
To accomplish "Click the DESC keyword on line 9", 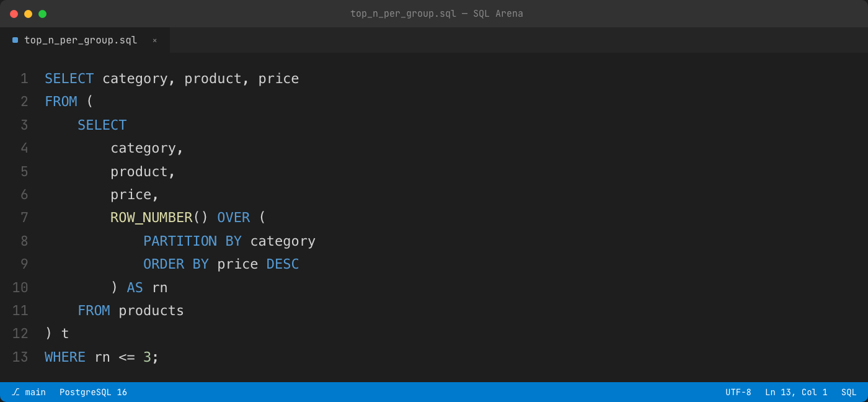I will pyautogui.click(x=283, y=264).
